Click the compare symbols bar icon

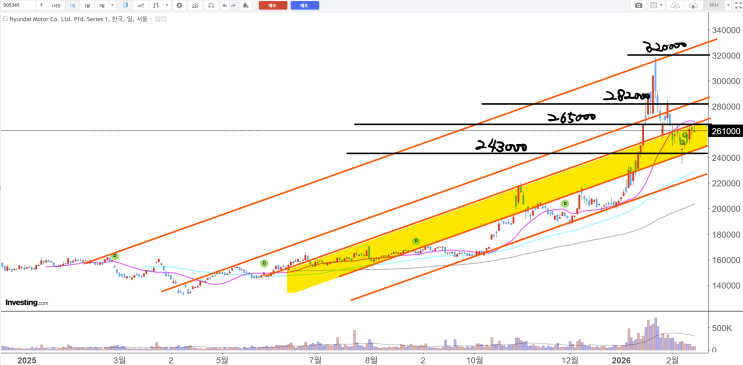[x=195, y=5]
